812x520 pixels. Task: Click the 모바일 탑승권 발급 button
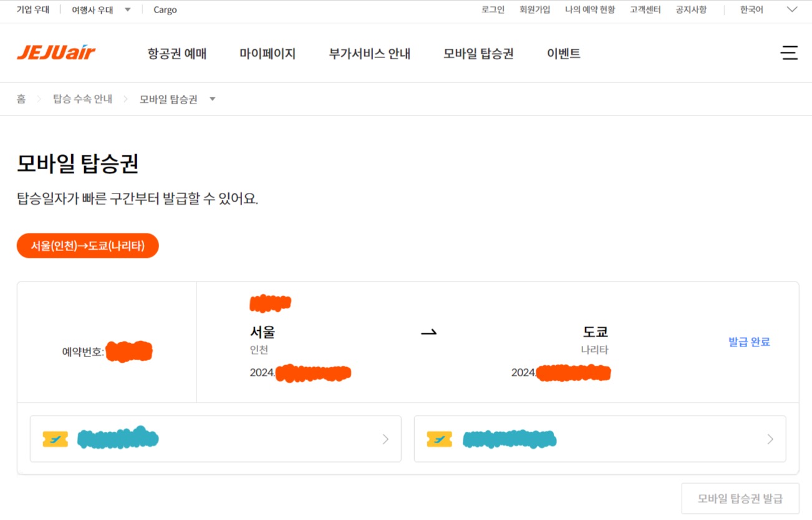coord(740,499)
